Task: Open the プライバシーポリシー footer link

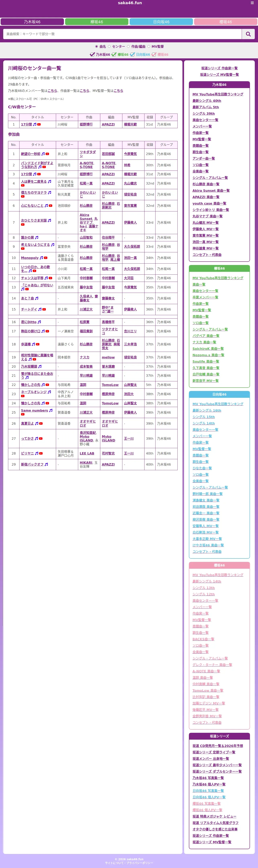Action: (x=140, y=863)
